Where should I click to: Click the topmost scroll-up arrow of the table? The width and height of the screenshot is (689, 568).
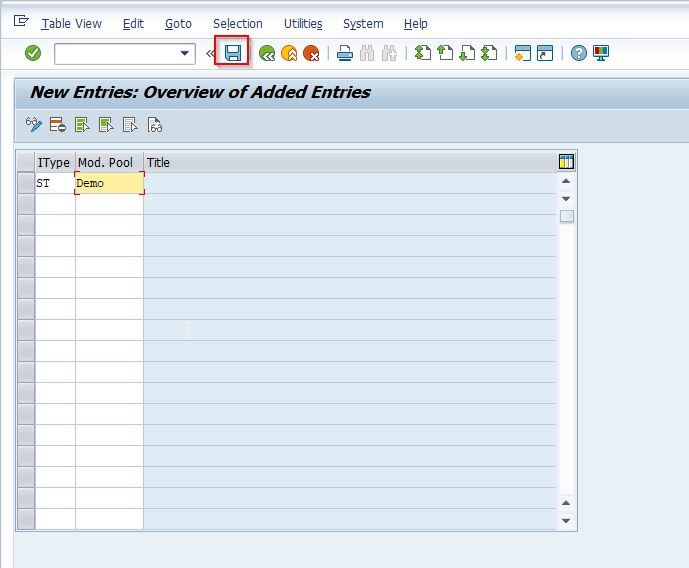pos(566,181)
